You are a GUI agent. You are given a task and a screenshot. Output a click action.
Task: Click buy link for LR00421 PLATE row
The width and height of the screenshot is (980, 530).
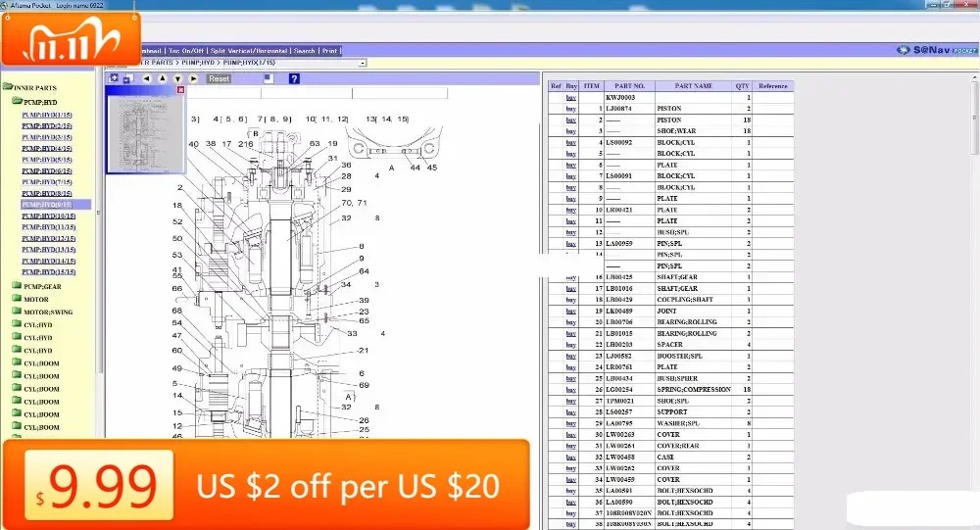click(x=571, y=210)
